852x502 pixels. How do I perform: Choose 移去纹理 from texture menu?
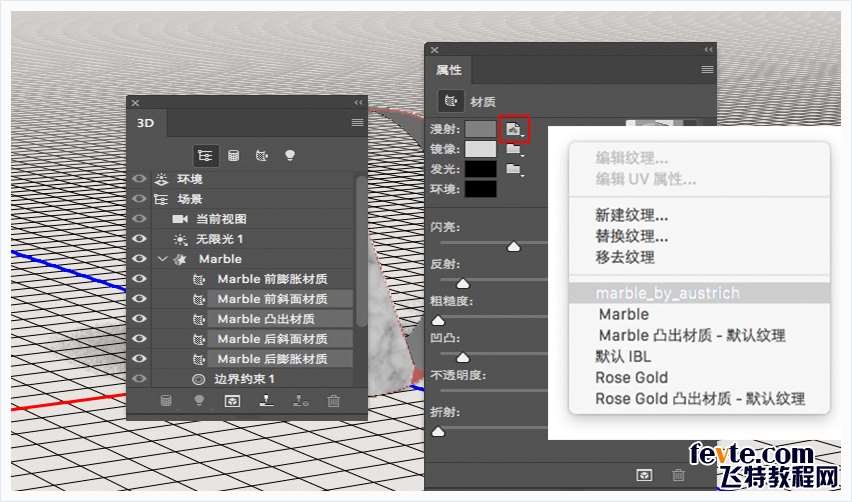tap(625, 257)
